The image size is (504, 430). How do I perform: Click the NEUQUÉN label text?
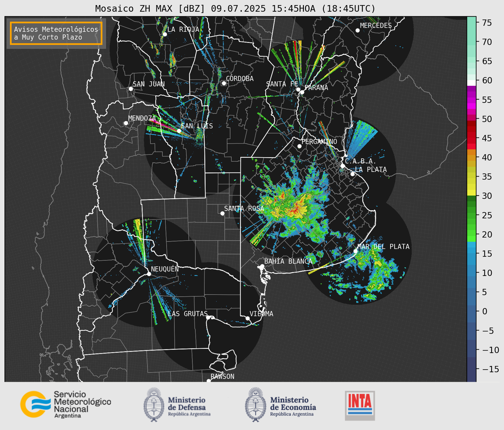[165, 269]
